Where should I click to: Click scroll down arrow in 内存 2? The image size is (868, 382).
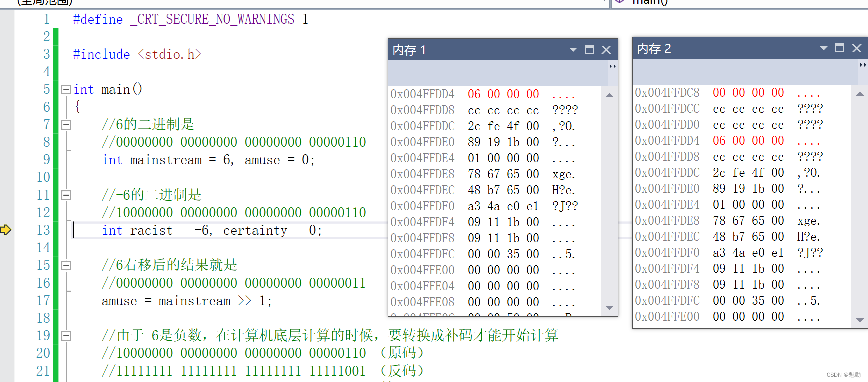(x=860, y=320)
